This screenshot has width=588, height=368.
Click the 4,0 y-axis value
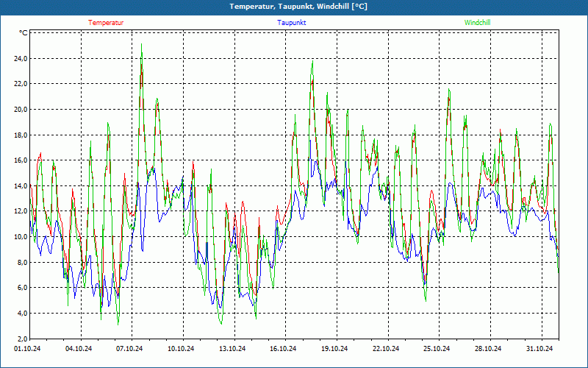click(x=23, y=314)
